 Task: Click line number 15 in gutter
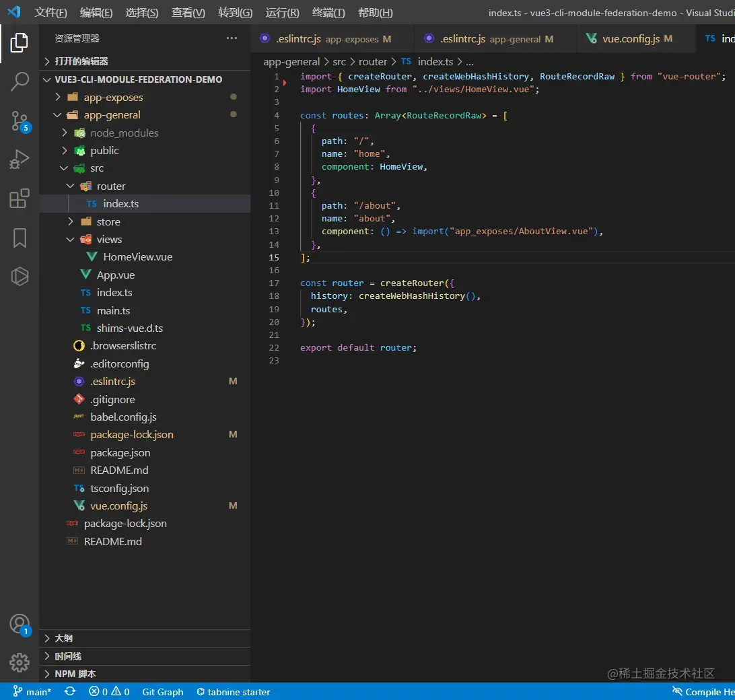click(x=274, y=257)
